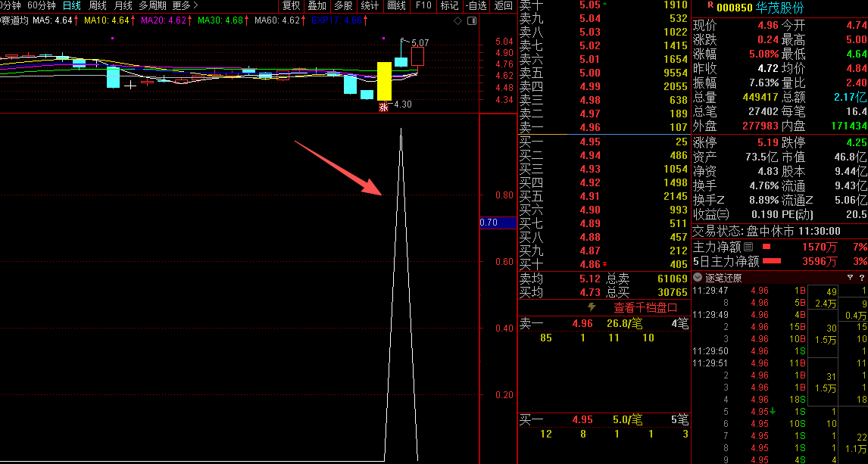Screen dimensions: 868x464
Task: Click the diamond icon above the chart
Action: (x=457, y=20)
